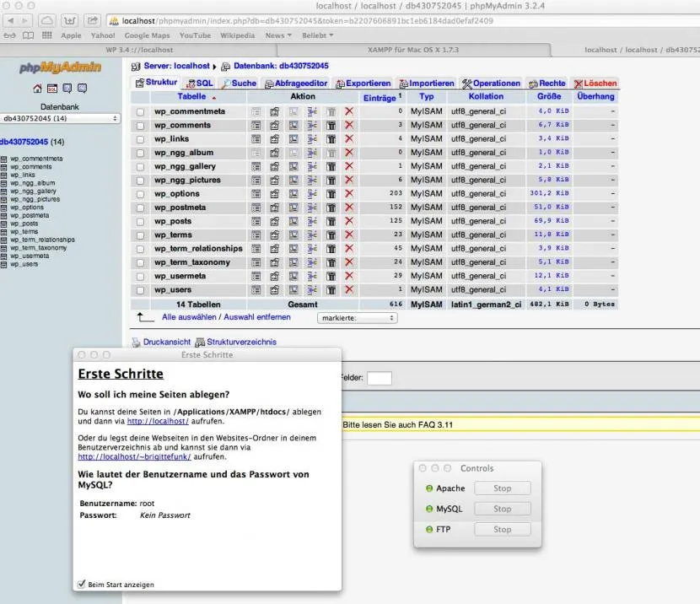Screen dimensions: 700x604
Task: Open the SQL query window icon in sidebar
Action: click(52, 89)
